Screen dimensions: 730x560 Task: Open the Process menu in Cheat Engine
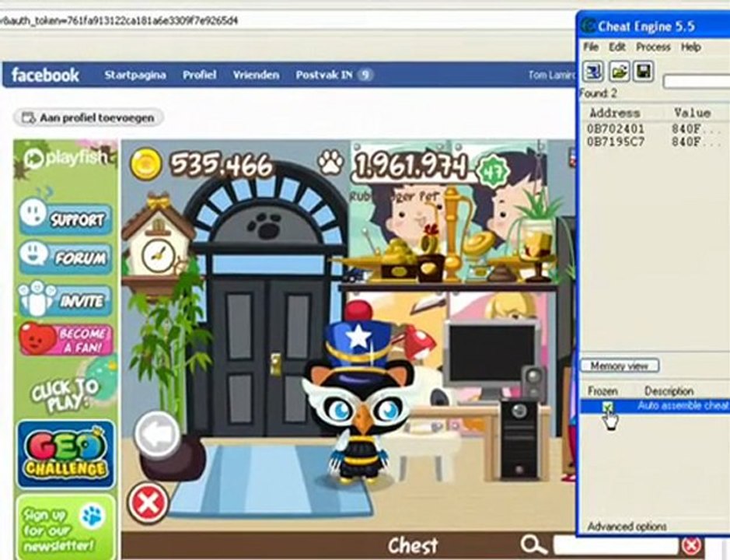coord(653,47)
